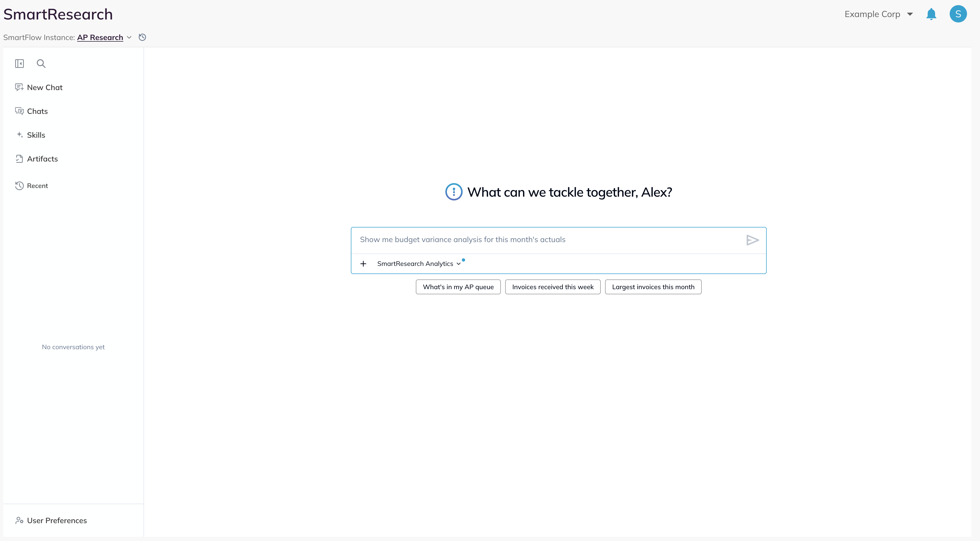Click the plus attachment icon
980x541 pixels.
(363, 263)
